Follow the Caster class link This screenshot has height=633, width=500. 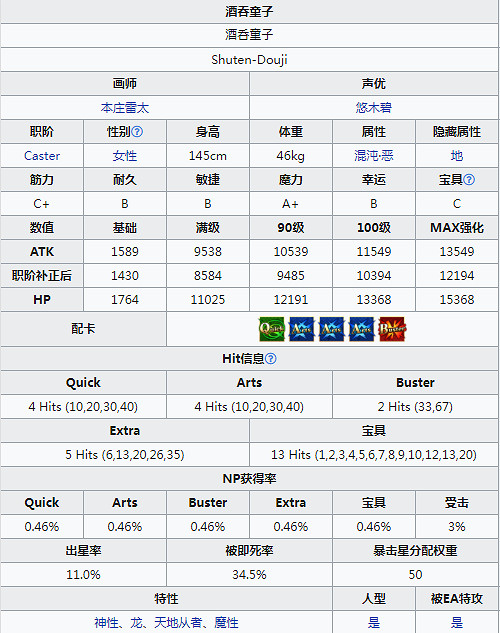tap(42, 156)
